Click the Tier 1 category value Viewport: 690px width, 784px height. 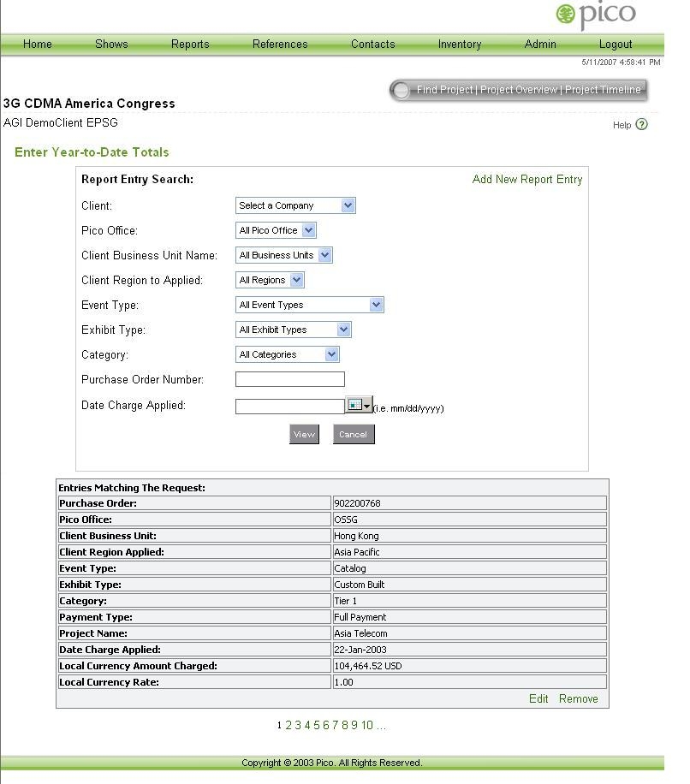[345, 601]
